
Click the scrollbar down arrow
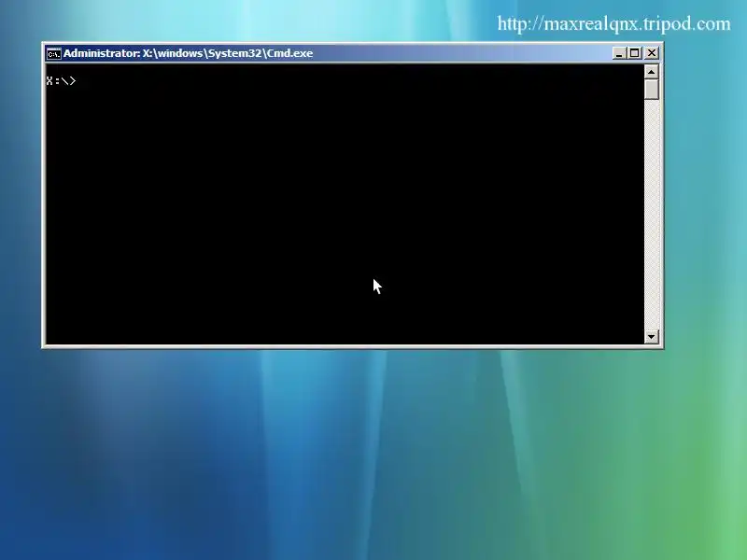(x=651, y=337)
